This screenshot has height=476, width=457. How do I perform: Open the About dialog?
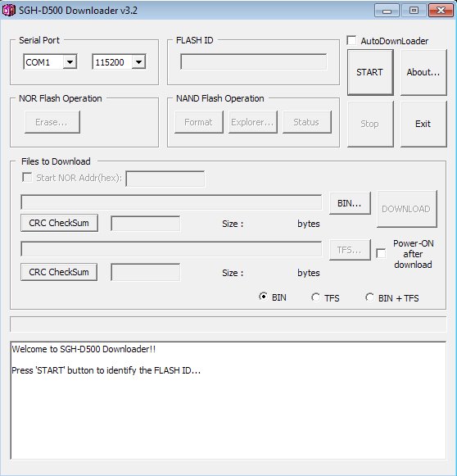coord(423,72)
